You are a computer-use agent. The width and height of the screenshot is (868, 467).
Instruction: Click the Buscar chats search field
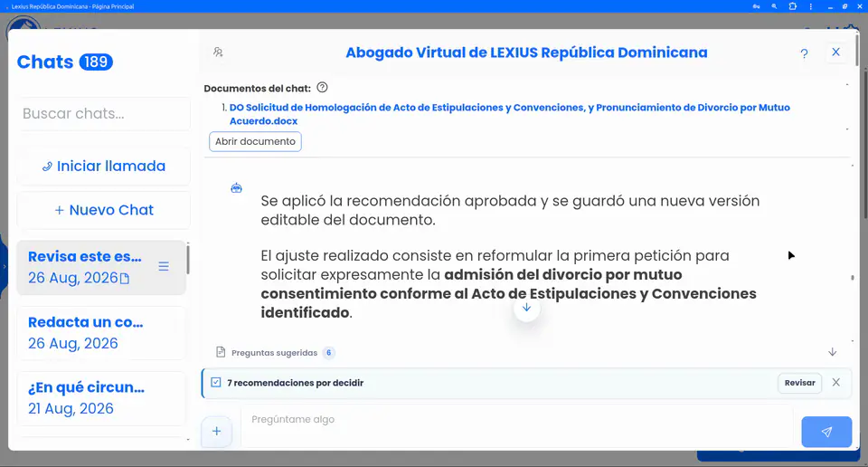(103, 113)
